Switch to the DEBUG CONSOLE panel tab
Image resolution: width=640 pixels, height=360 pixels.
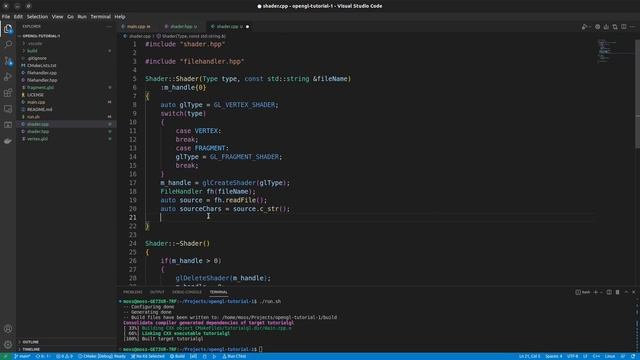click(x=187, y=292)
